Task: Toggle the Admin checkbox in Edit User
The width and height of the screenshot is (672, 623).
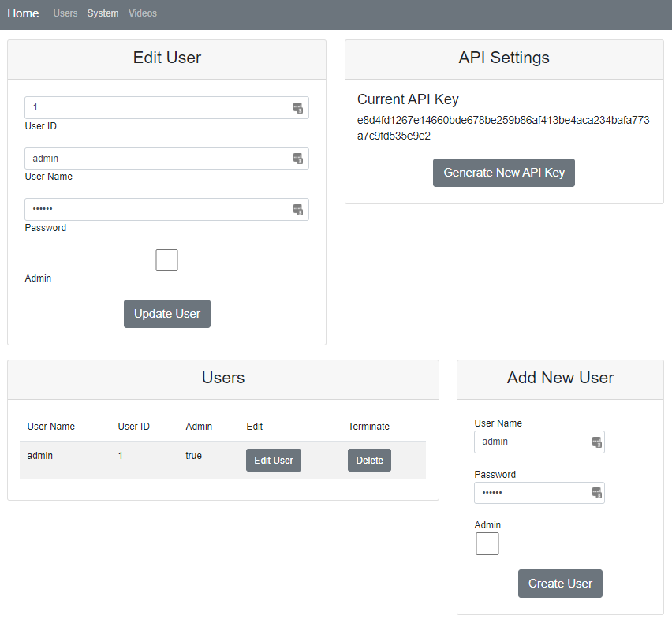Action: tap(166, 260)
